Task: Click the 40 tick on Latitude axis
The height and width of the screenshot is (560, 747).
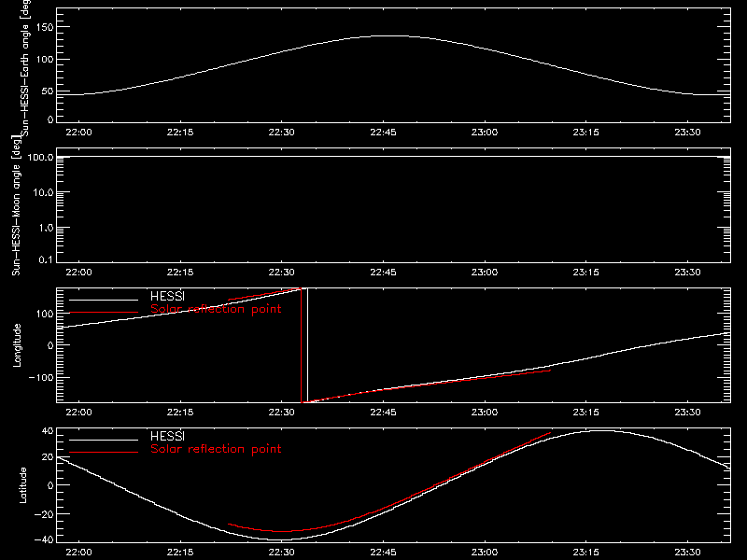Action: point(48,431)
